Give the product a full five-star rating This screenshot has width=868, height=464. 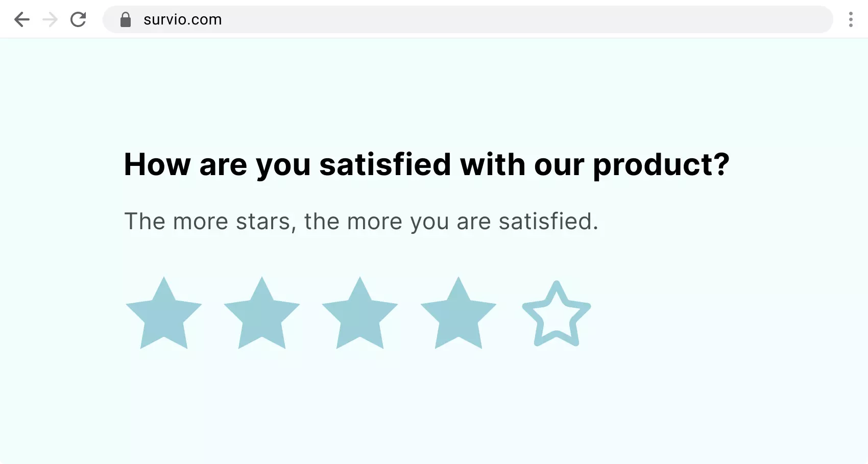coord(556,312)
